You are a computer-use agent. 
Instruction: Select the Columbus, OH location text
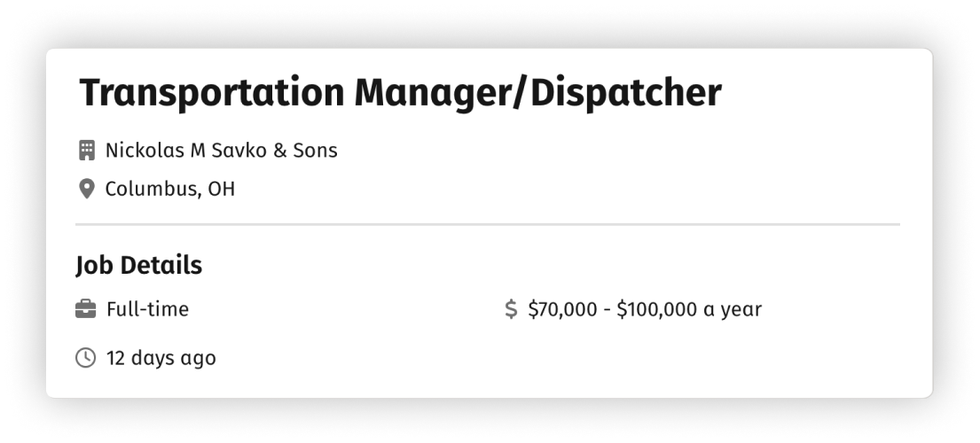click(169, 189)
